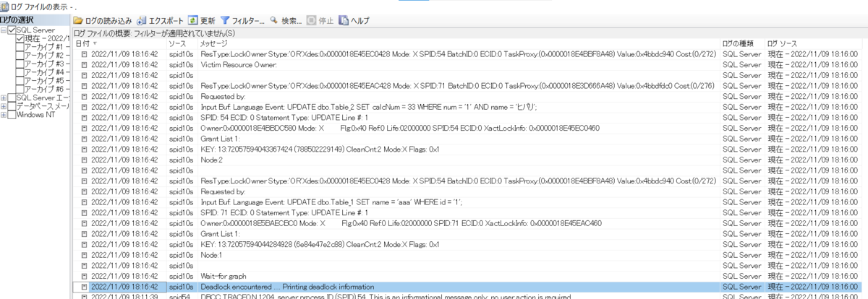
Task: Click the row icon for KEY: 13:72057594043367424
Action: [x=84, y=149]
